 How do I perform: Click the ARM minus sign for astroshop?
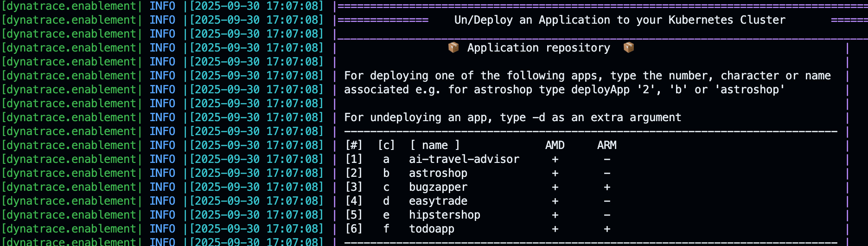click(x=607, y=173)
